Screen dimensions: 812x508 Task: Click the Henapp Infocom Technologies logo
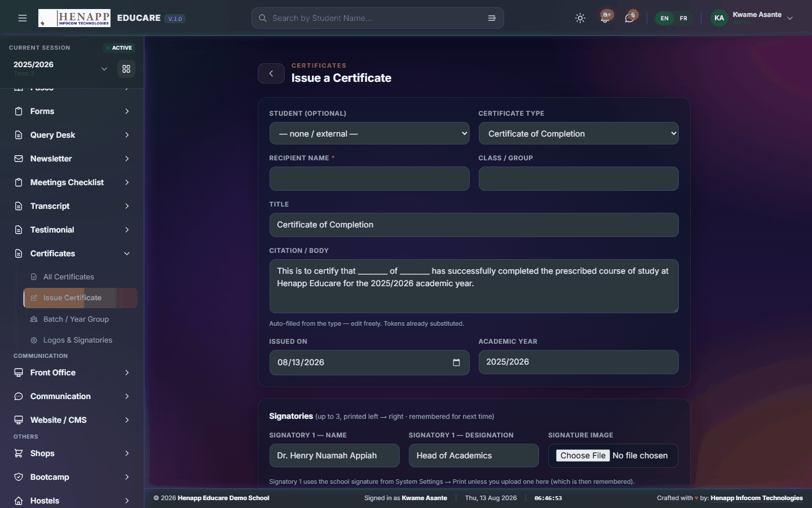point(74,18)
